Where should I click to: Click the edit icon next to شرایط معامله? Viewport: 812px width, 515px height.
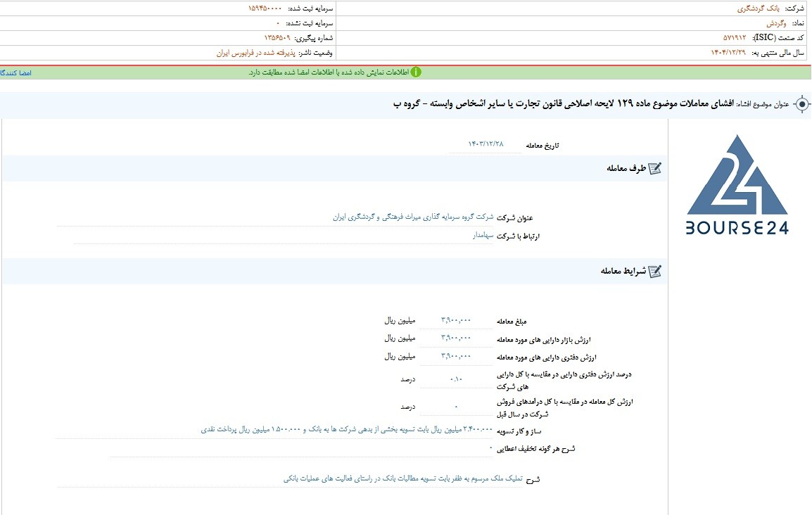pos(655,271)
